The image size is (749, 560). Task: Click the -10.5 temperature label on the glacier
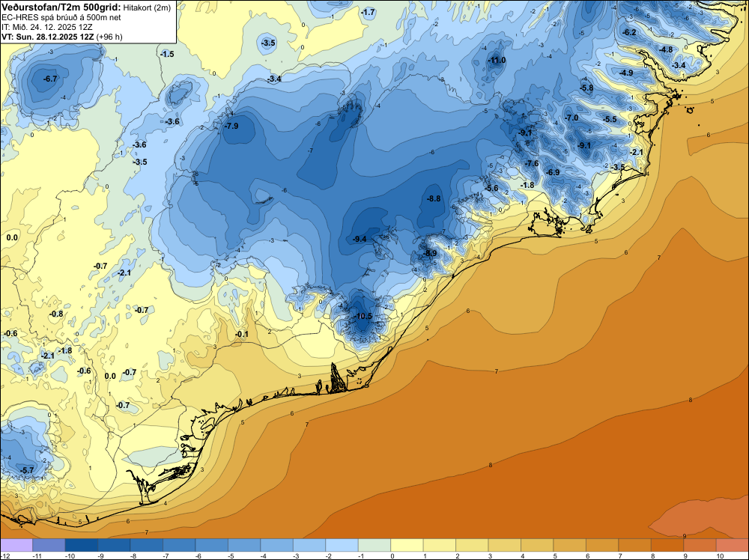pos(363,316)
